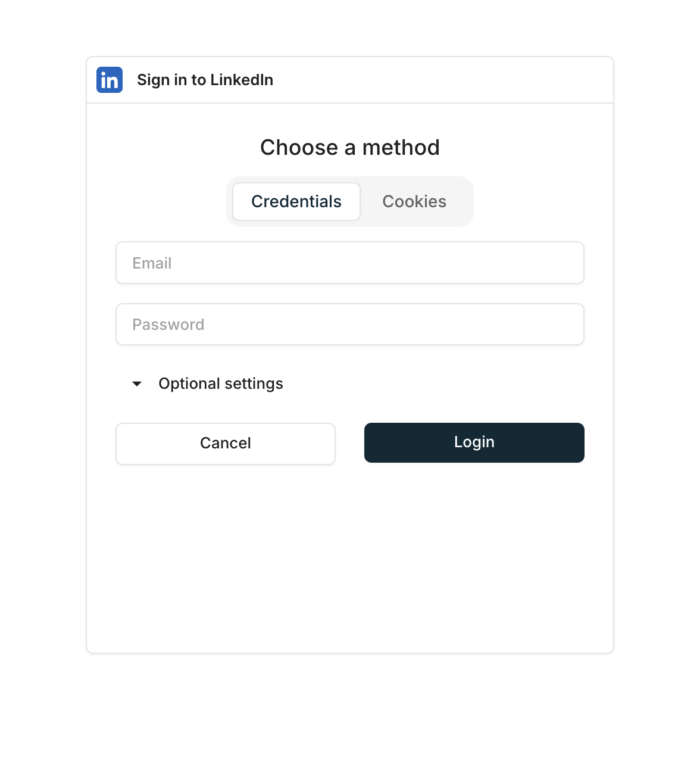Screen dimensions: 700x761
Task: Focus the Password input field
Action: point(349,324)
